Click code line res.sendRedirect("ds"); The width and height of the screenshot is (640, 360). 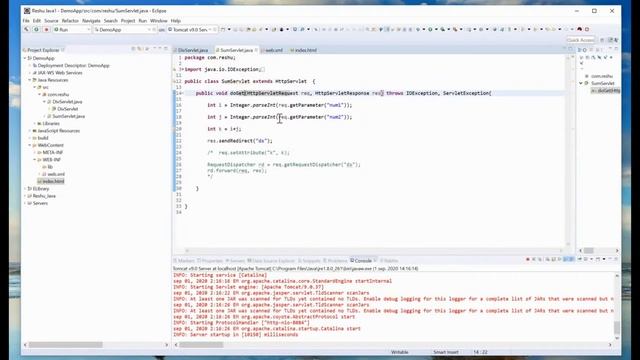point(240,141)
